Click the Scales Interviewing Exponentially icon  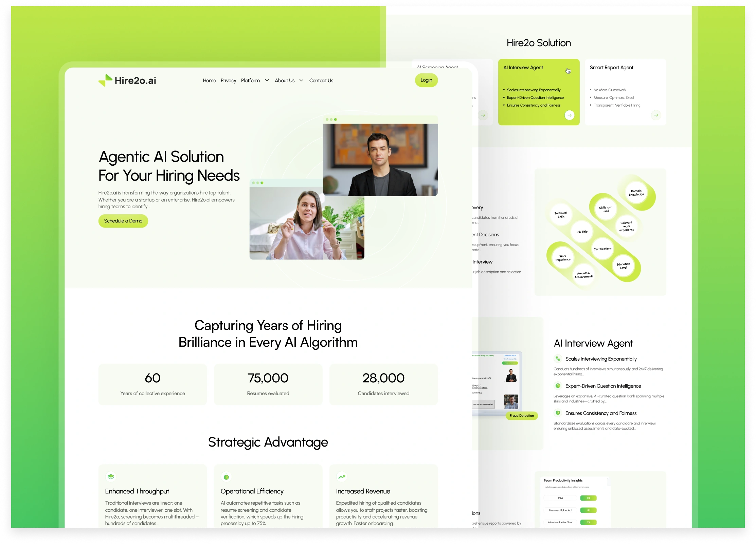tap(558, 359)
